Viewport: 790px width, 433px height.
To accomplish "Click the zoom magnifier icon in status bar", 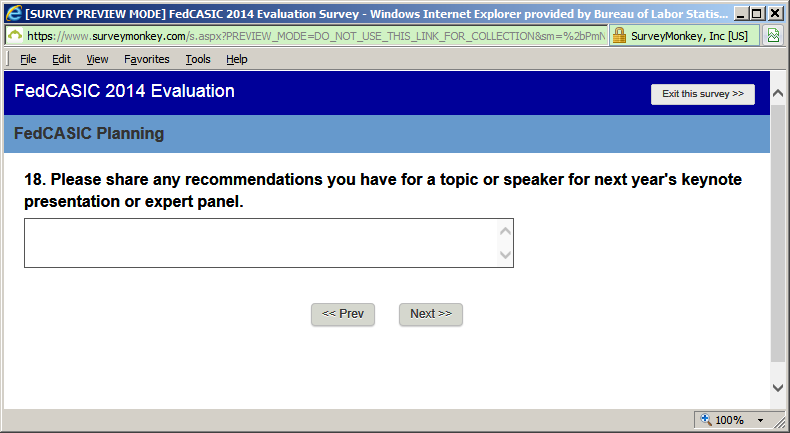I will [706, 420].
